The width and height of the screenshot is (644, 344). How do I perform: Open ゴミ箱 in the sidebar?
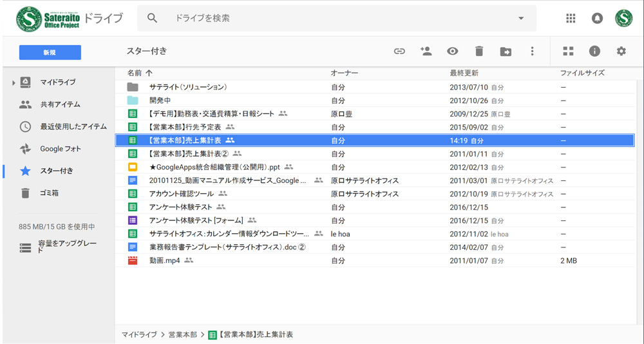point(50,193)
